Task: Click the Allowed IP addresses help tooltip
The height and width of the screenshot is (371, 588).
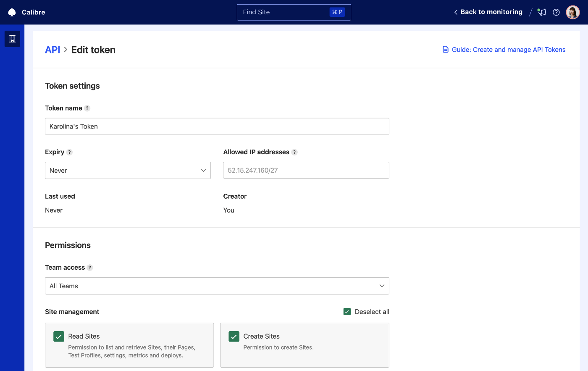Action: [x=294, y=152]
